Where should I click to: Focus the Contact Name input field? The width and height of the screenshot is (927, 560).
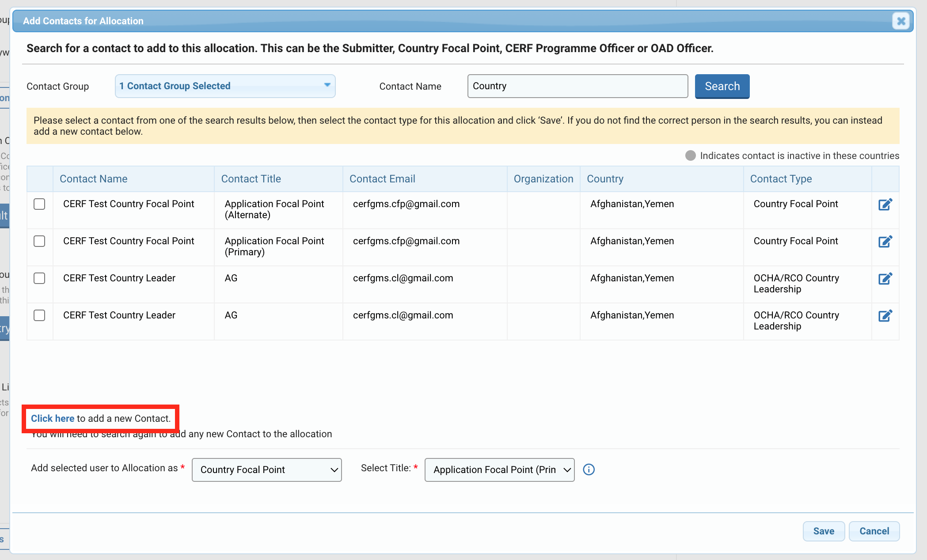click(x=577, y=86)
